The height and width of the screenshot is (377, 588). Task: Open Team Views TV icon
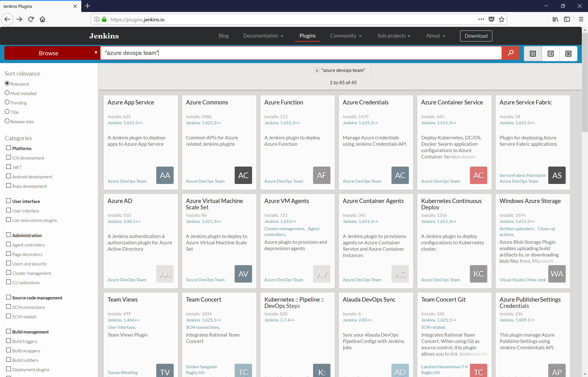[x=165, y=371]
